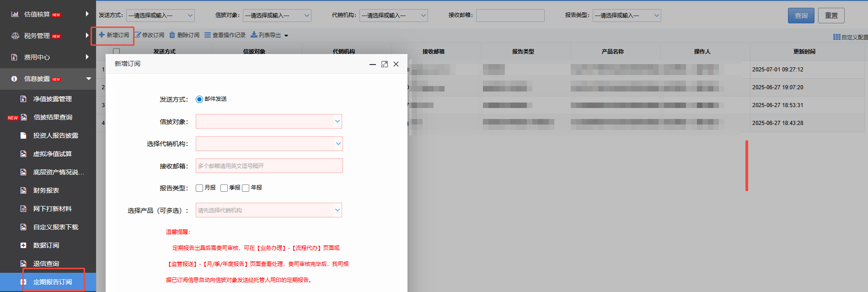Minimize the 新增订阅 dialog
The height and width of the screenshot is (292, 868).
tap(373, 64)
